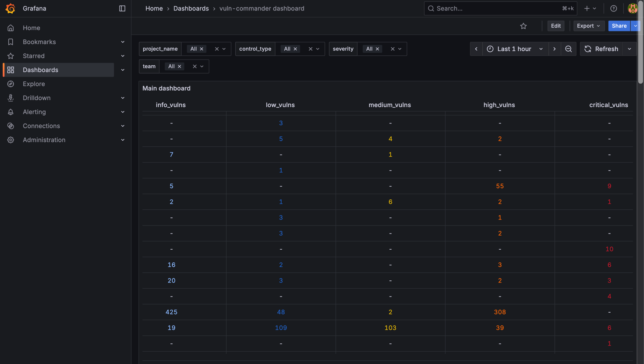
Task: Open the refresh interval dropdown
Action: click(630, 49)
